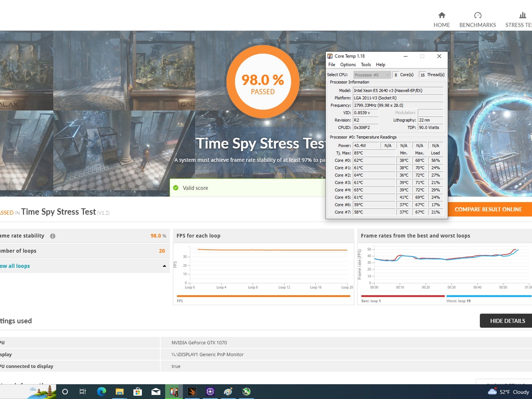The width and height of the screenshot is (532, 399).
Task: Click the stress tests bar chart icon
Action: point(523,15)
